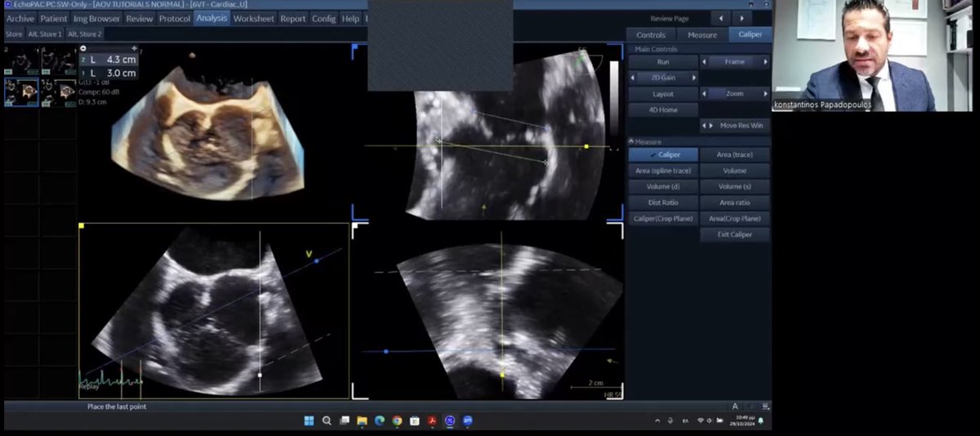Select the highlighted four-view clip thumbnail
The height and width of the screenshot is (436, 980).
pyautogui.click(x=22, y=92)
